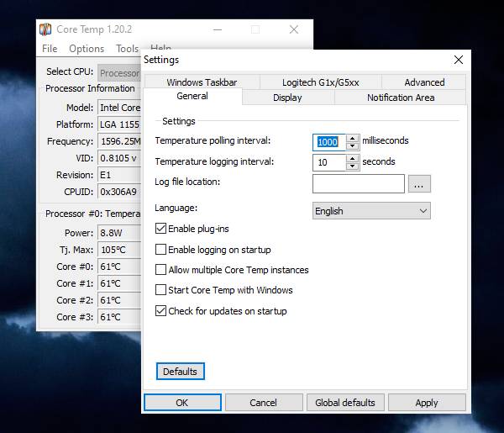Open the Notification Area tab

pos(401,98)
